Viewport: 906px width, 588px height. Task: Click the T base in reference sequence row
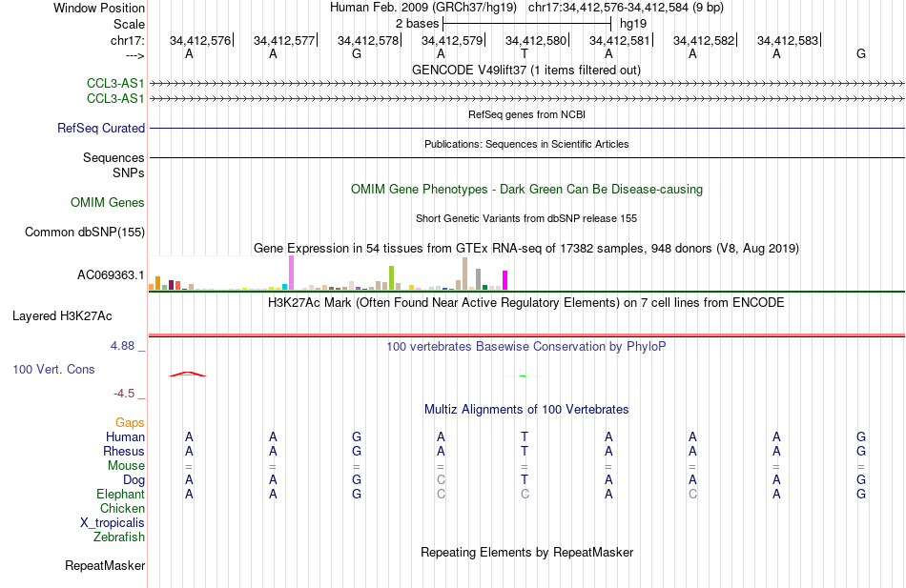point(525,53)
